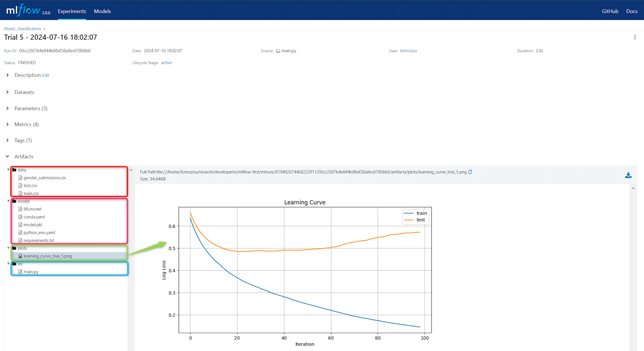Viewport: 644px width, 351px height.
Task: Click the Date value 2024-07-16 18:02:07
Action: [x=163, y=51]
